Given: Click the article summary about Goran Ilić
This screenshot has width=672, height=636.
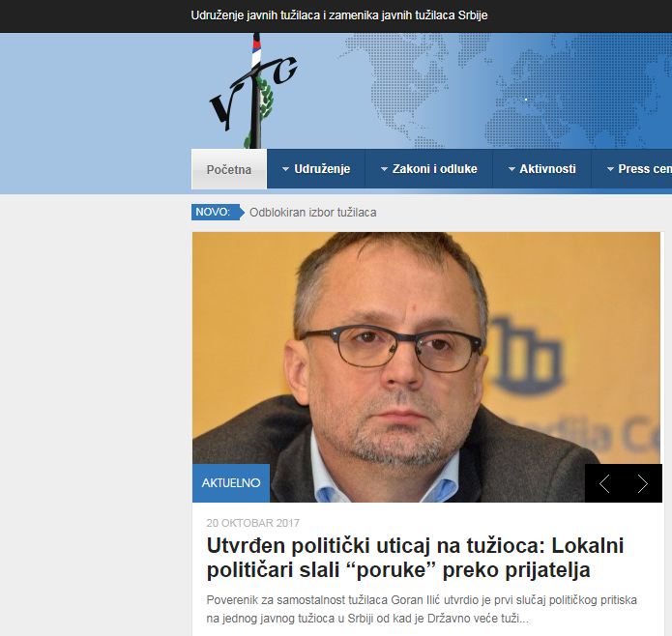Looking at the screenshot, I should (x=422, y=609).
